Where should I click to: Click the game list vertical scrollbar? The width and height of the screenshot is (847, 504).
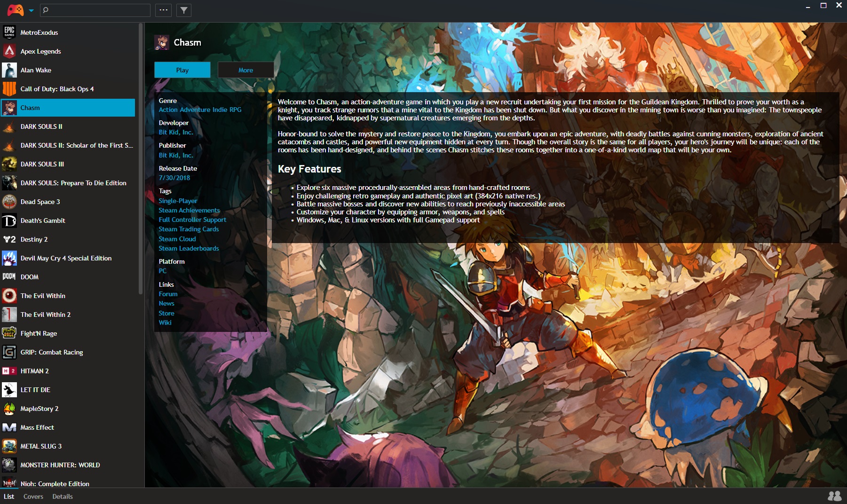click(140, 158)
